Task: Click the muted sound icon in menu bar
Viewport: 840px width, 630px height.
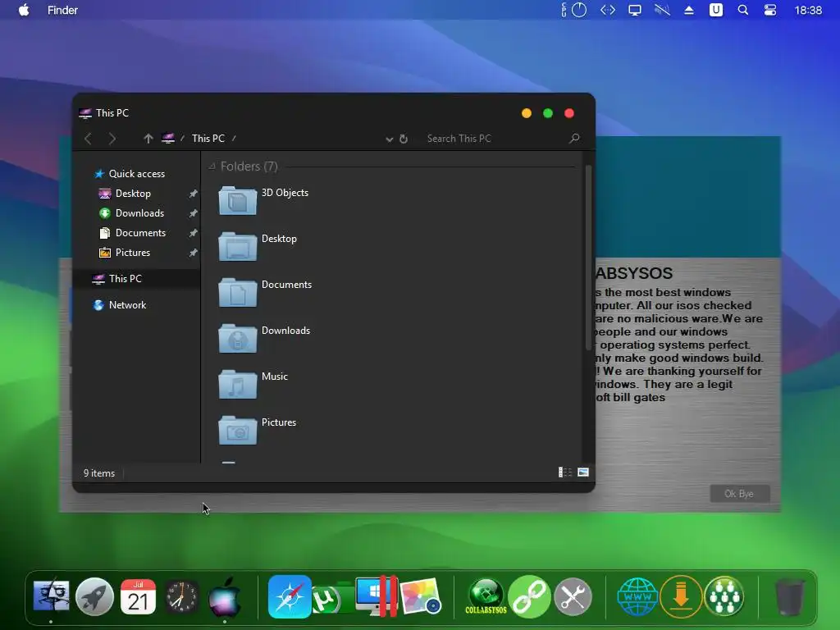Action: click(x=662, y=10)
